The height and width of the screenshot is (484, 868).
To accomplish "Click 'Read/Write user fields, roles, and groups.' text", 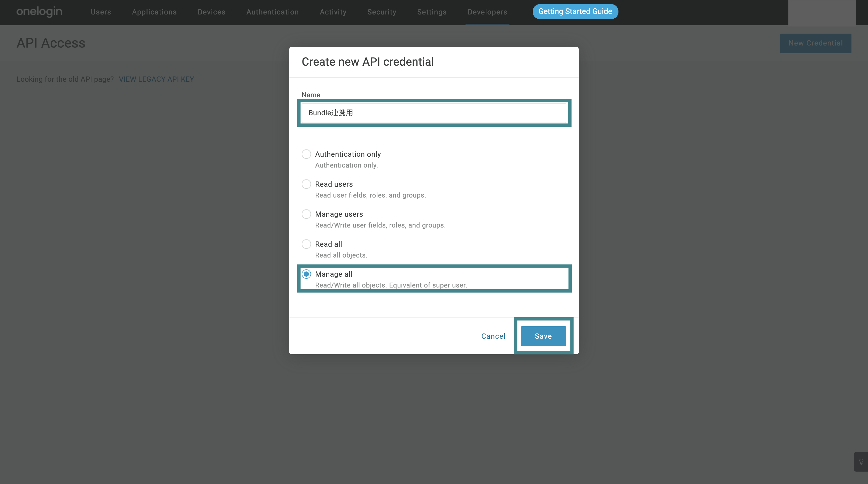I will [380, 225].
